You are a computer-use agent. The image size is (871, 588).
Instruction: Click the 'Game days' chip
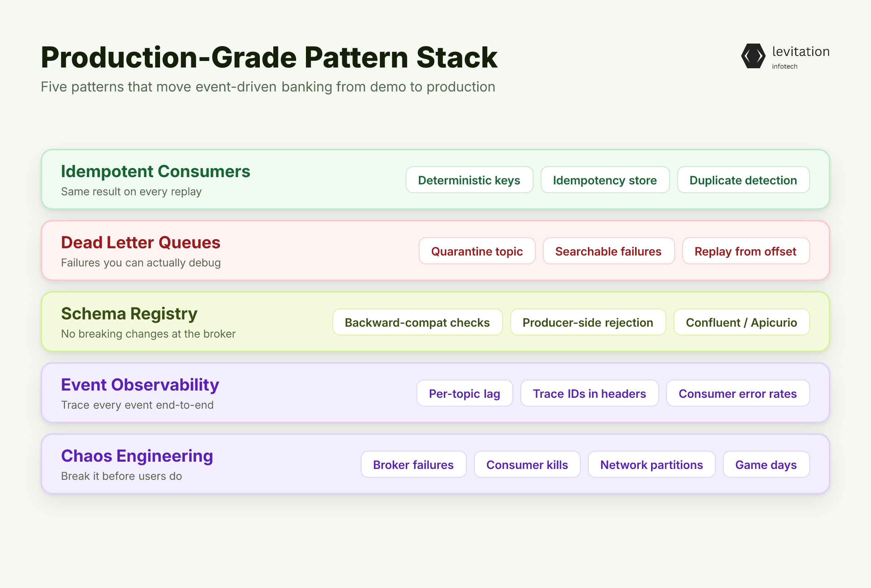766,465
